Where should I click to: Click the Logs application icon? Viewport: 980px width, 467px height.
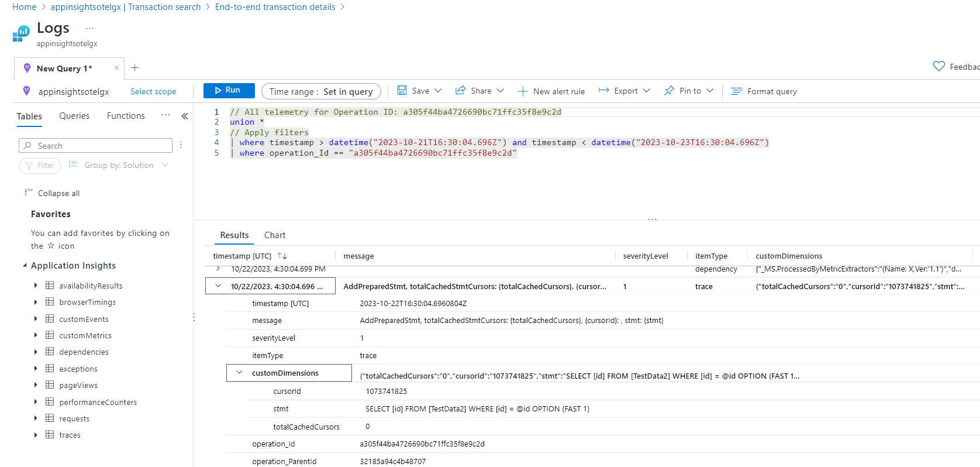click(21, 33)
